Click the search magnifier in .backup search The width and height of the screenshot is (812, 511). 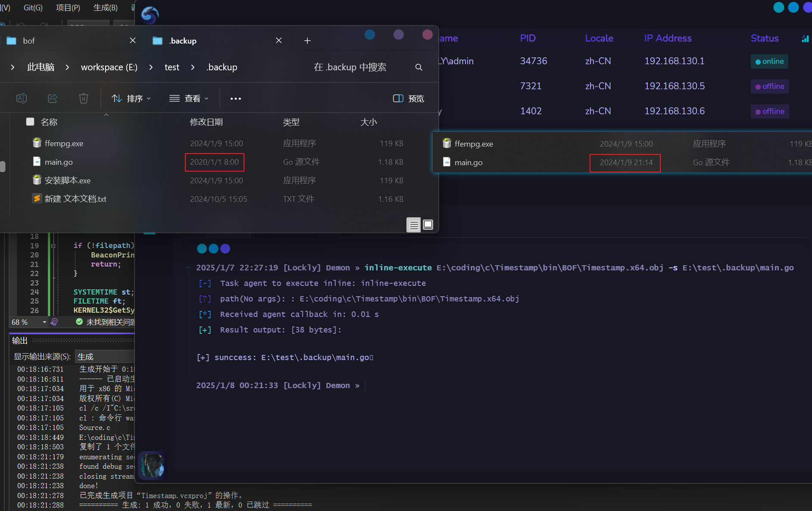418,67
